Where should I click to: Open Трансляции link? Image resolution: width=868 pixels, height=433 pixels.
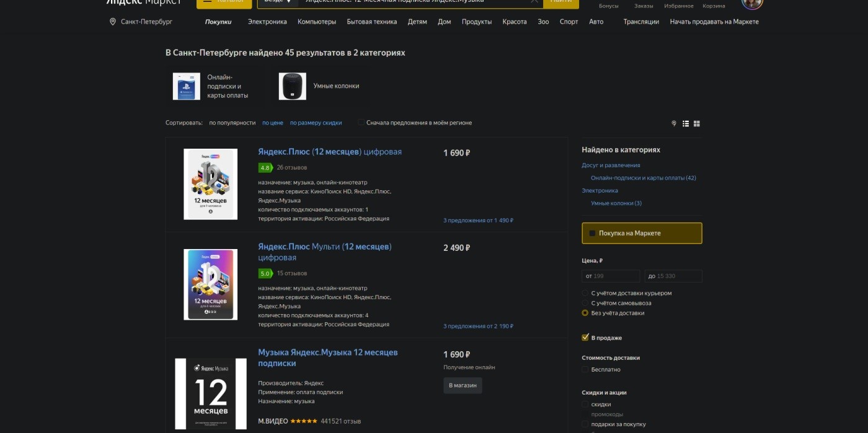[641, 22]
